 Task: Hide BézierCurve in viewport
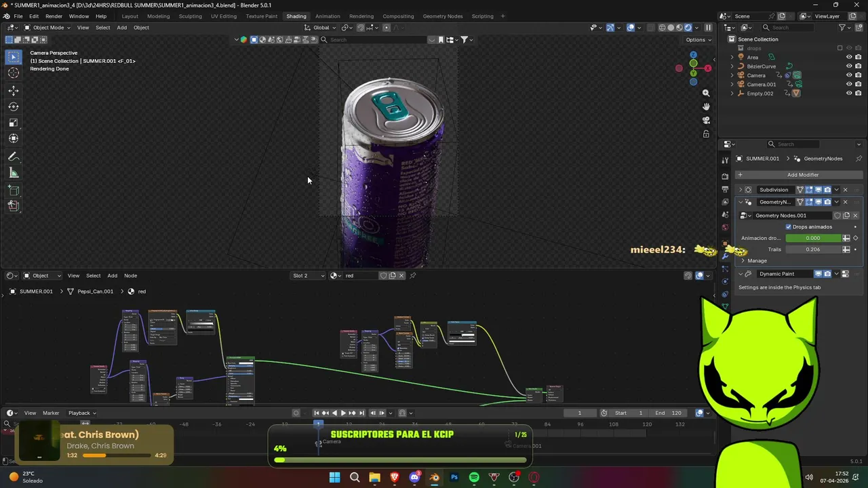(x=849, y=66)
